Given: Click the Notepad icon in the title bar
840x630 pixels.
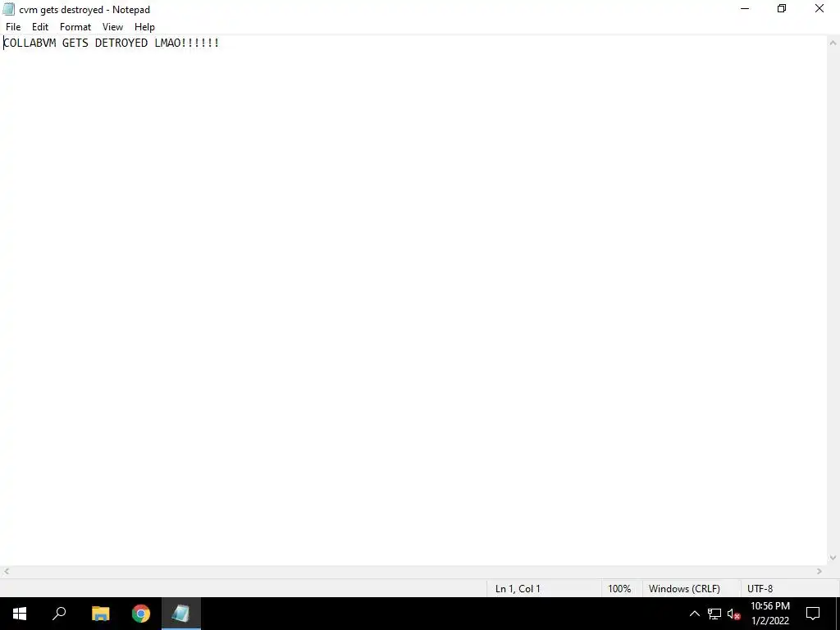Looking at the screenshot, I should [x=8, y=9].
